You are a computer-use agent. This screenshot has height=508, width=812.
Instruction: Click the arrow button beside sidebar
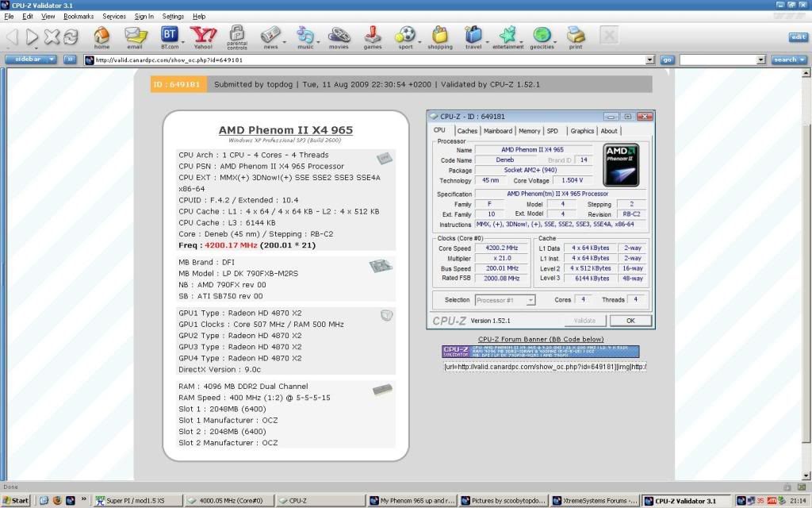(x=70, y=60)
